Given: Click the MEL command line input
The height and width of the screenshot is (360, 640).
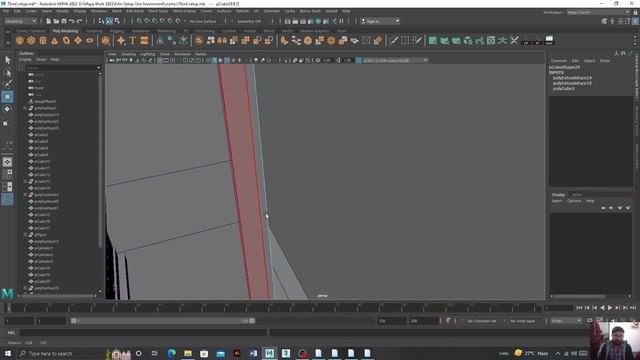Looking at the screenshot, I should (x=143, y=333).
